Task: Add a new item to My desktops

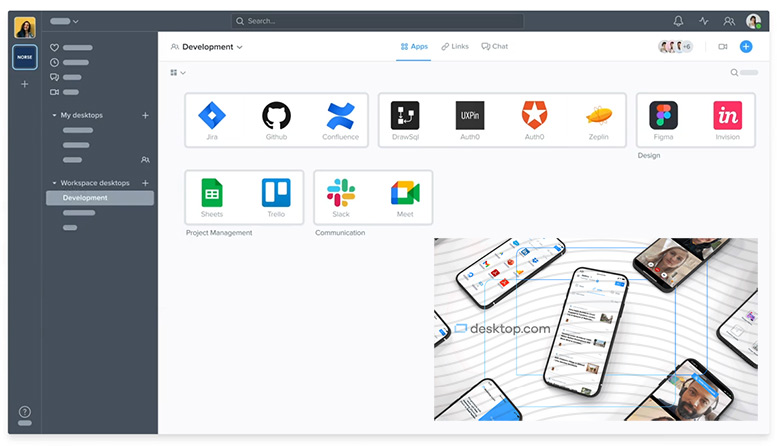Action: (x=145, y=115)
